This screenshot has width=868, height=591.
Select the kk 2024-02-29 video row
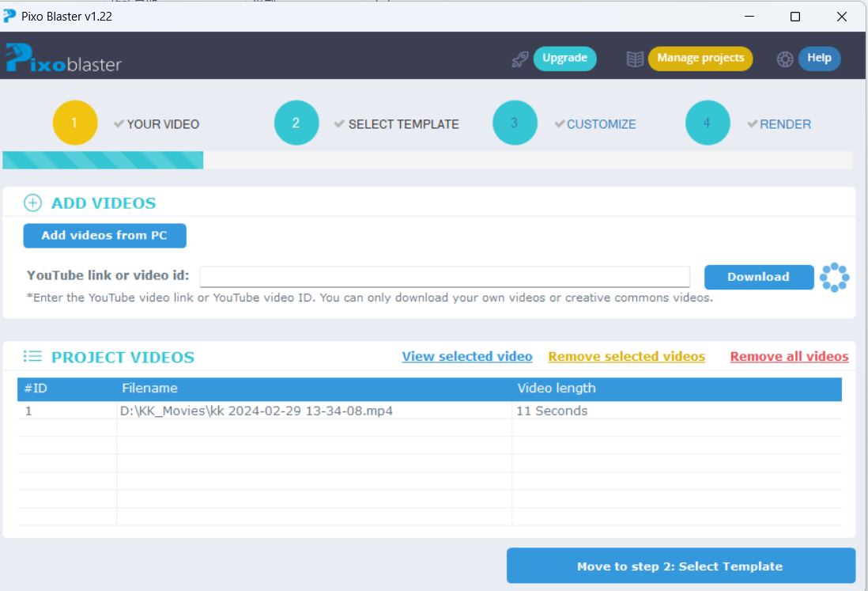[x=256, y=411]
